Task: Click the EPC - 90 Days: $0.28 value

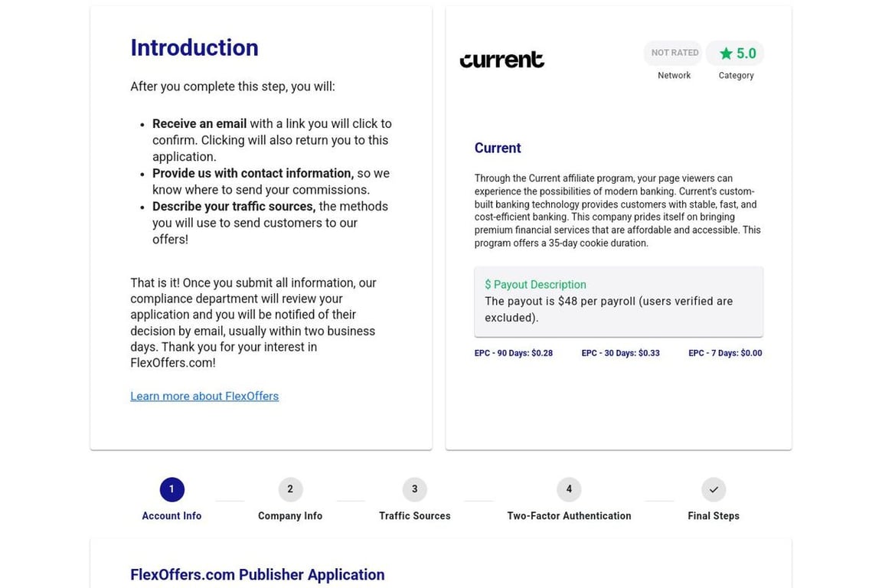Action: click(x=514, y=354)
